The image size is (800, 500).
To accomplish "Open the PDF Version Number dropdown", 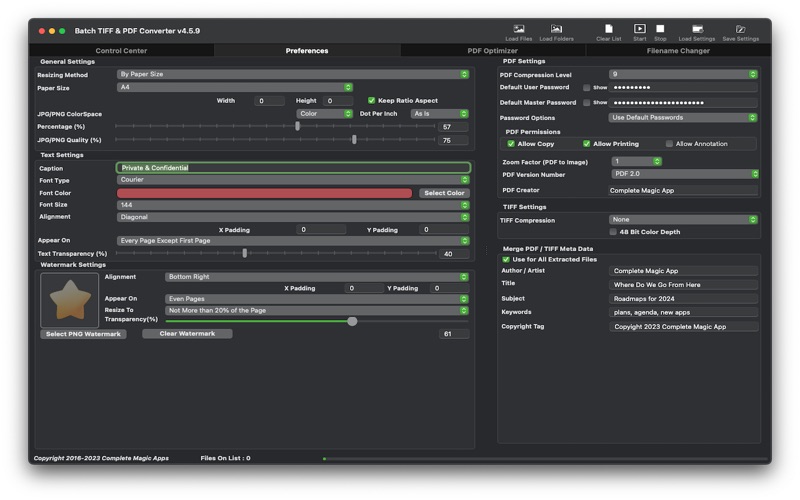I will coord(685,174).
